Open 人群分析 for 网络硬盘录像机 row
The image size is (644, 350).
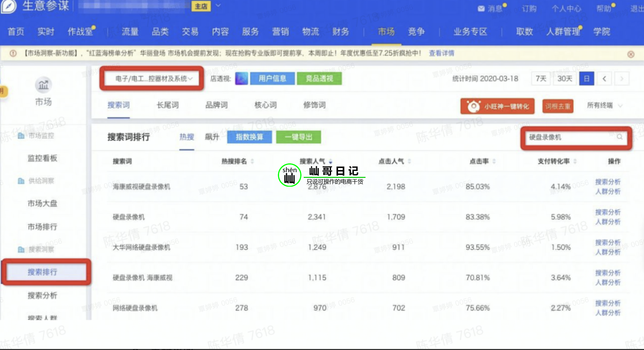coord(608,313)
